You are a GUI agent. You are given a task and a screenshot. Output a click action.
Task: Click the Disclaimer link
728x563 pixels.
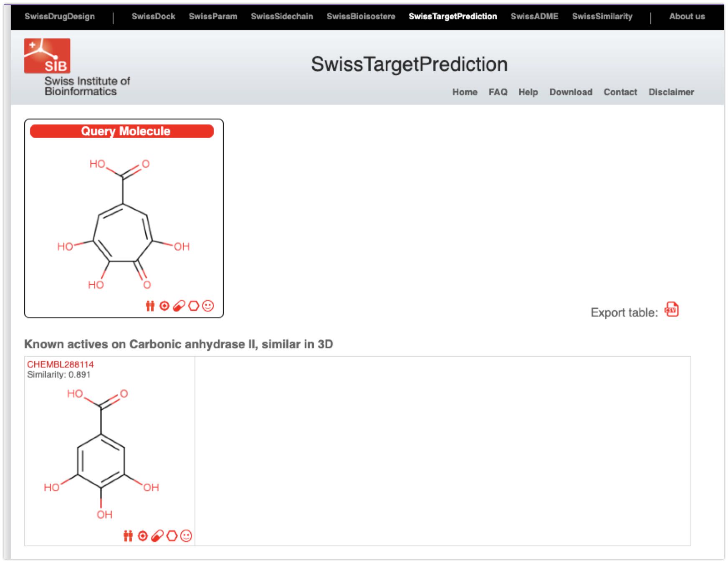pyautogui.click(x=671, y=92)
